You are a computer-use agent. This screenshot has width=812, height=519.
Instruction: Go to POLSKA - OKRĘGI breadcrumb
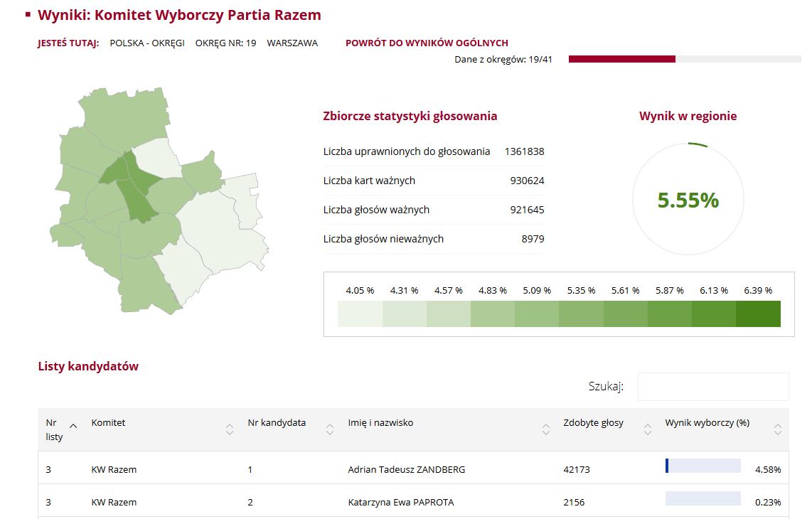tap(147, 43)
